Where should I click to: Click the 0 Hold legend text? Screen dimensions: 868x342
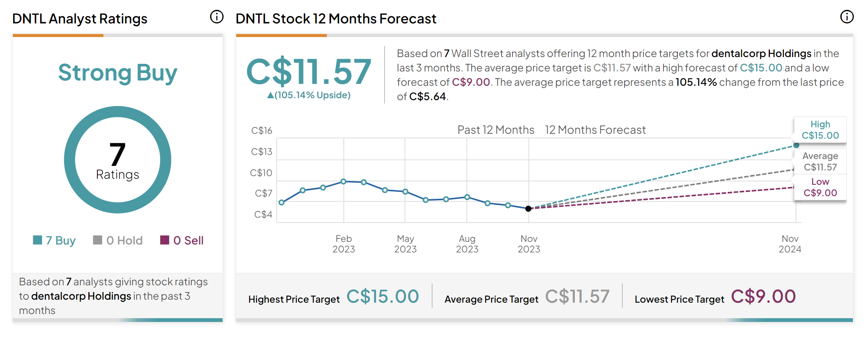coord(125,240)
